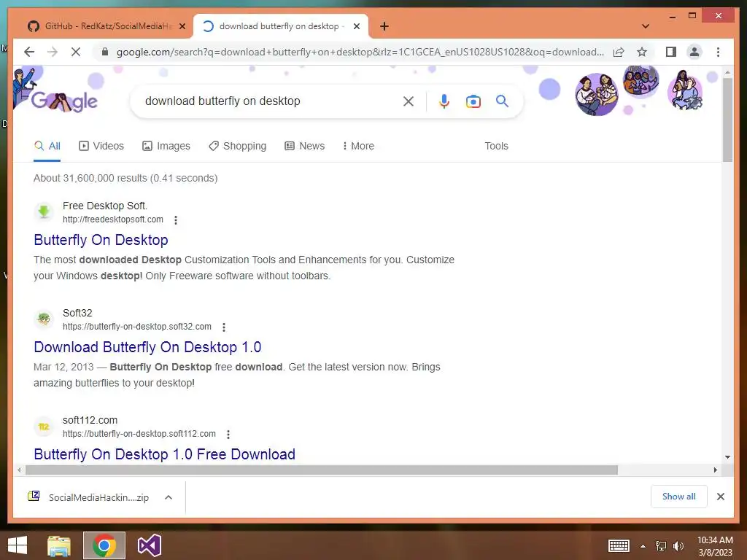The height and width of the screenshot is (560, 747).
Task: Switch to Images results
Action: 166,146
